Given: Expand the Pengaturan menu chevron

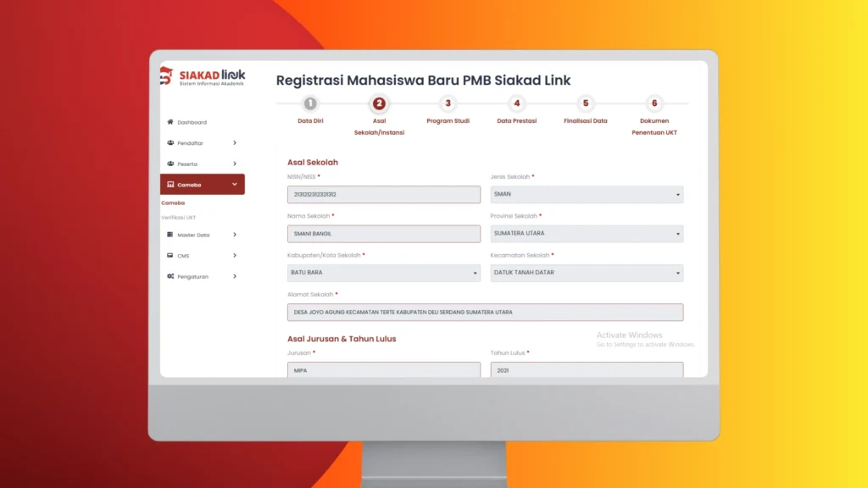Looking at the screenshot, I should (x=235, y=276).
